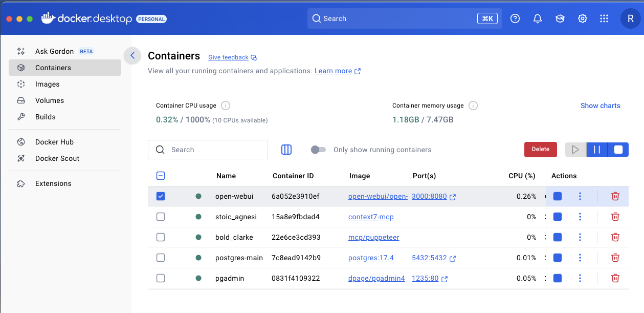
Task: Click the Show charts link
Action: [600, 106]
